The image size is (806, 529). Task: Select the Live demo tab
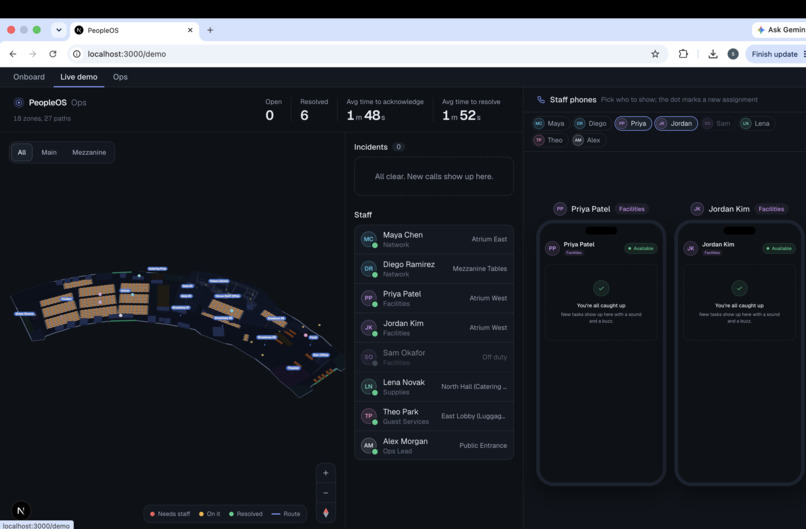point(79,77)
